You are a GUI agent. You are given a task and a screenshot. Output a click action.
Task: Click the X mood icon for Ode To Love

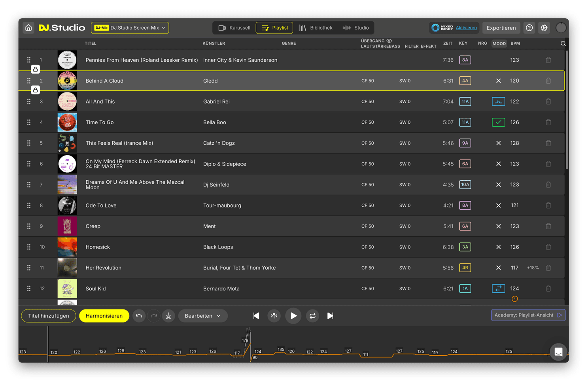point(498,206)
